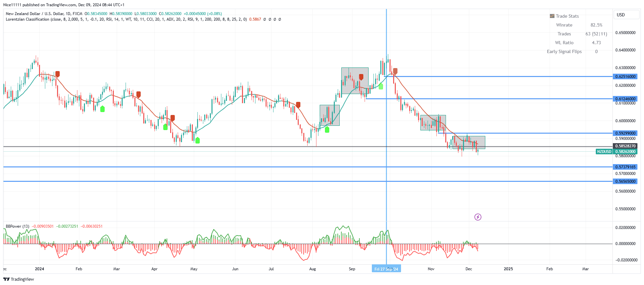This screenshot has height=285, width=644.
Task: Click the 2025 label on time axis
Action: pos(508,269)
